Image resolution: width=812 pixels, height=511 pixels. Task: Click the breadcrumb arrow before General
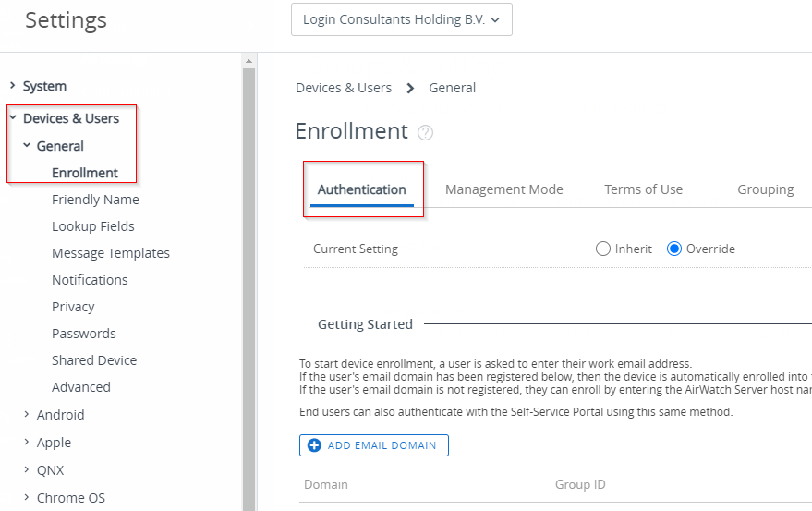coord(410,88)
